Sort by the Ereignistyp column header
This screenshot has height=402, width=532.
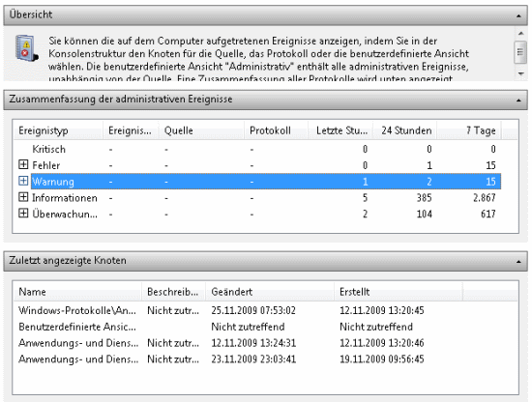pos(58,130)
